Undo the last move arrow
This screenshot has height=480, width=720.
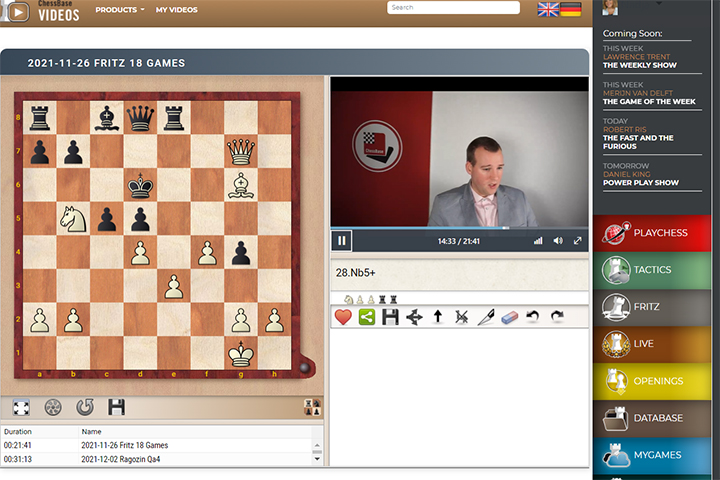tap(533, 316)
